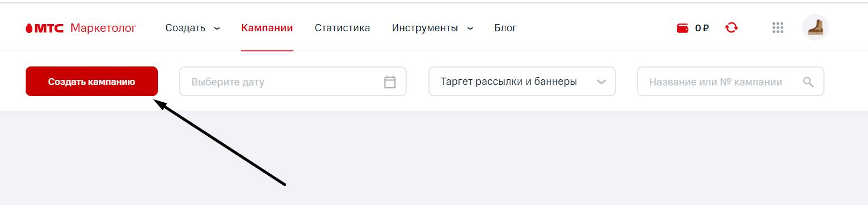Open the Создать menu item
This screenshot has width=868, height=205.
pyautogui.click(x=185, y=28)
